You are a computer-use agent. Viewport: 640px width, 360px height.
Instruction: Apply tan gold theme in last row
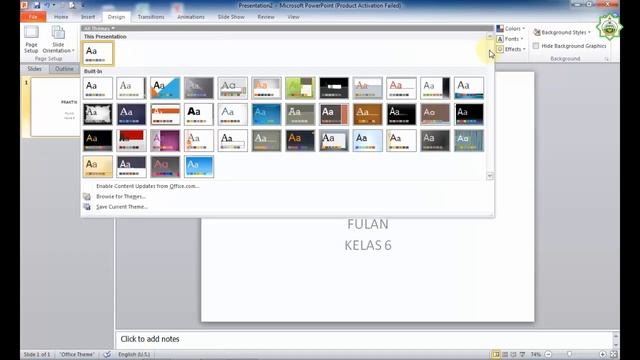98,167
